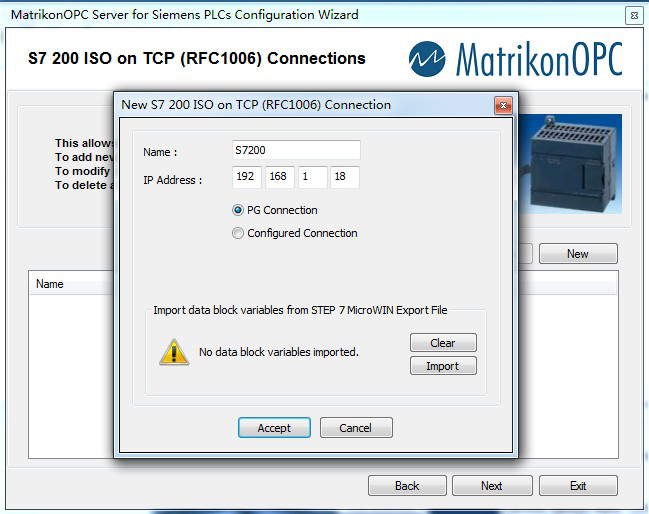Viewport: 649px width, 514px height.
Task: Click the third IP octet field 1
Action: 313,177
